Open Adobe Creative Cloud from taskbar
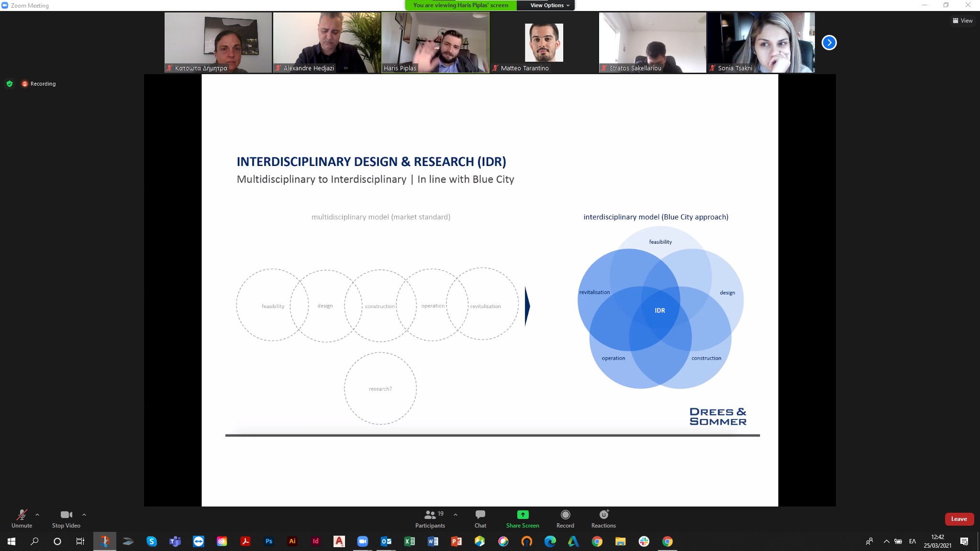980x551 pixels. pyautogui.click(x=222, y=541)
